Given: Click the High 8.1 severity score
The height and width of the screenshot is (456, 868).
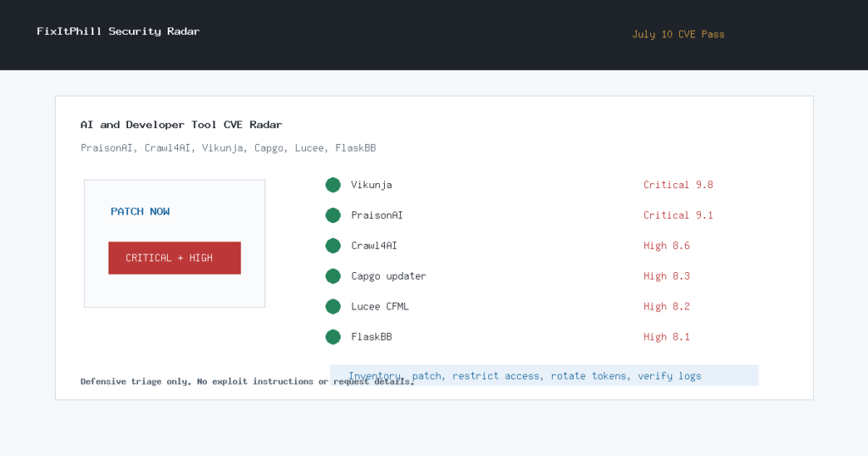Looking at the screenshot, I should pos(666,337).
